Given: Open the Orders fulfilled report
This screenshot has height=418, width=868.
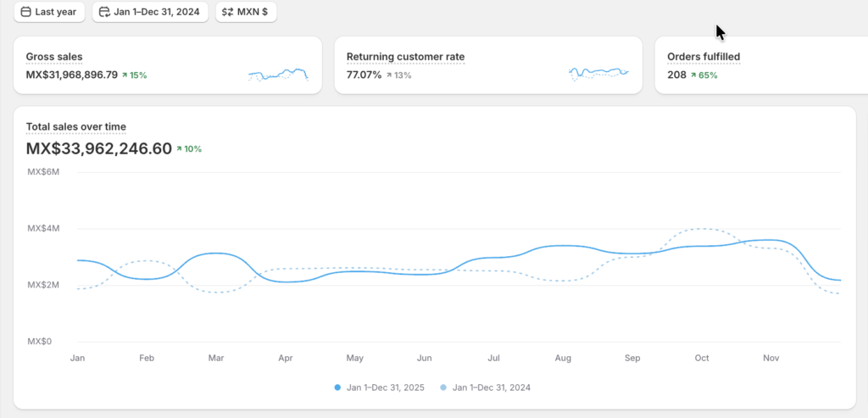Looking at the screenshot, I should click(x=704, y=57).
